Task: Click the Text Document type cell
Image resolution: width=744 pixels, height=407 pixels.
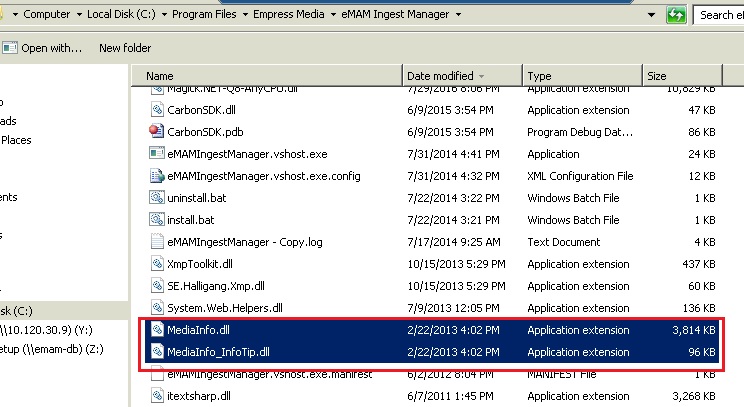Action: tap(563, 242)
